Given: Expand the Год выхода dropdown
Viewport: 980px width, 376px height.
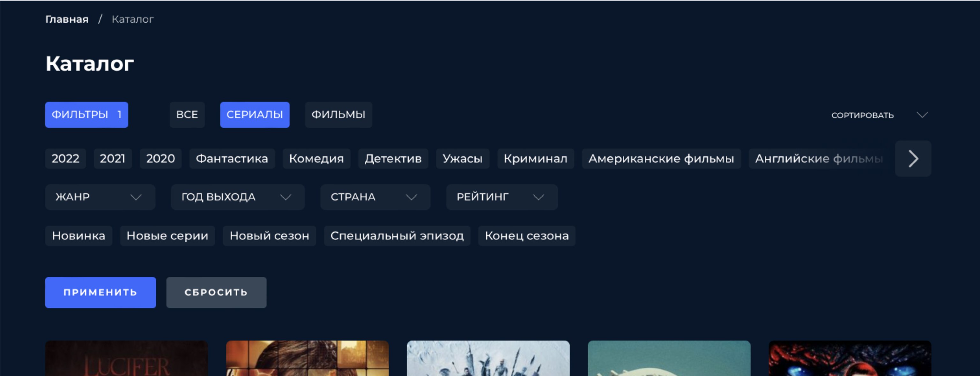Looking at the screenshot, I should point(237,197).
